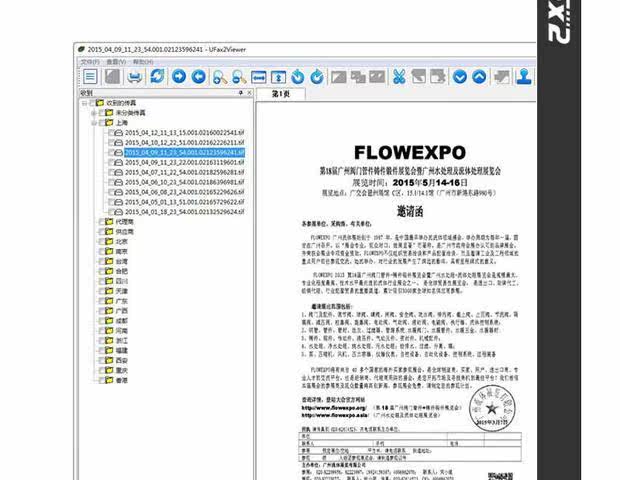
Task: Check the highlighted 2015_04_09_11_23_54 file checkbox
Action: click(x=111, y=152)
